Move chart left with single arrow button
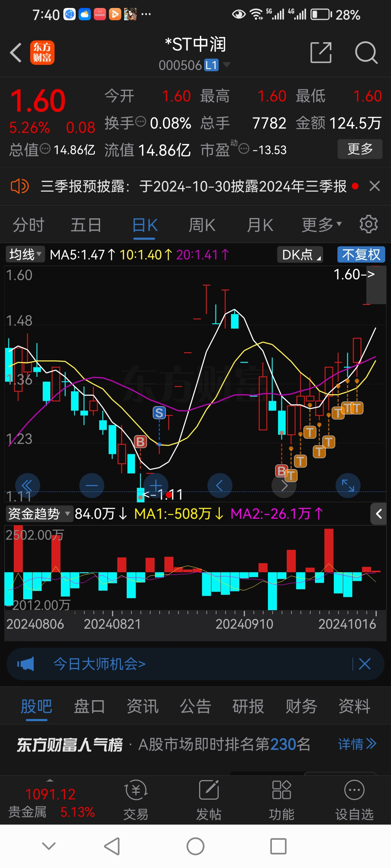Image resolution: width=391 pixels, height=868 pixels. click(x=220, y=485)
